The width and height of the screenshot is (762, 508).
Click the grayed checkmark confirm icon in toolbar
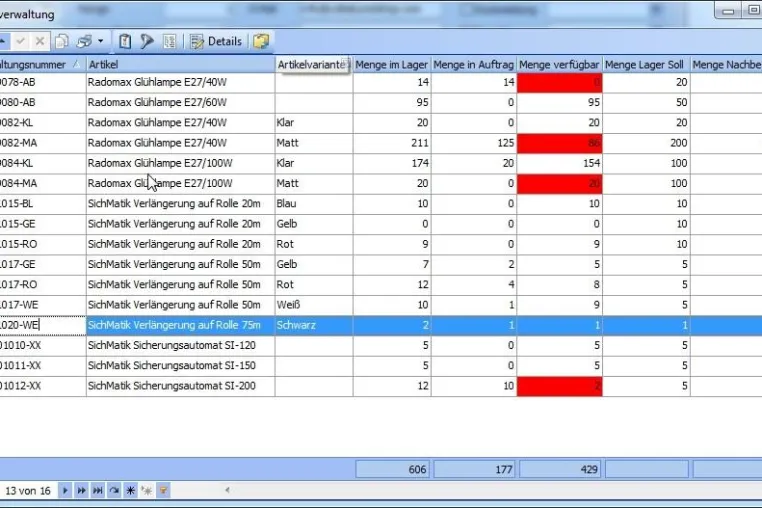(x=20, y=41)
